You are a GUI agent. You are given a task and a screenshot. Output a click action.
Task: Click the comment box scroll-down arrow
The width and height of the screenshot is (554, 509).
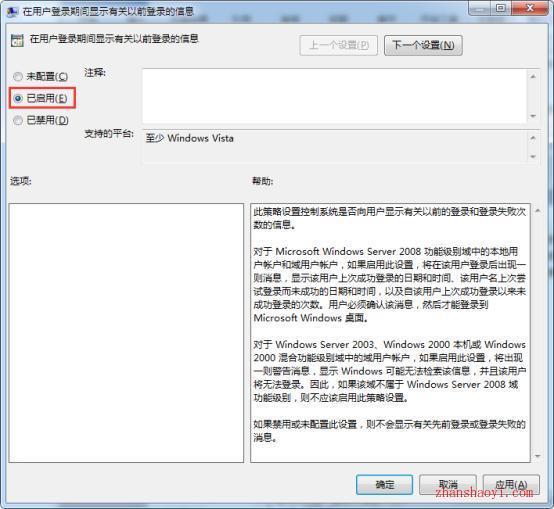coord(533,116)
